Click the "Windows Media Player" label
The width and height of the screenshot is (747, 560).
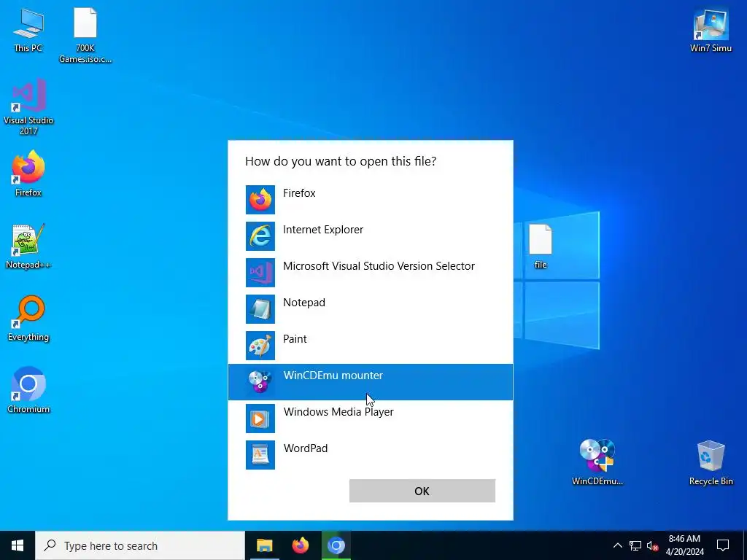tap(338, 412)
